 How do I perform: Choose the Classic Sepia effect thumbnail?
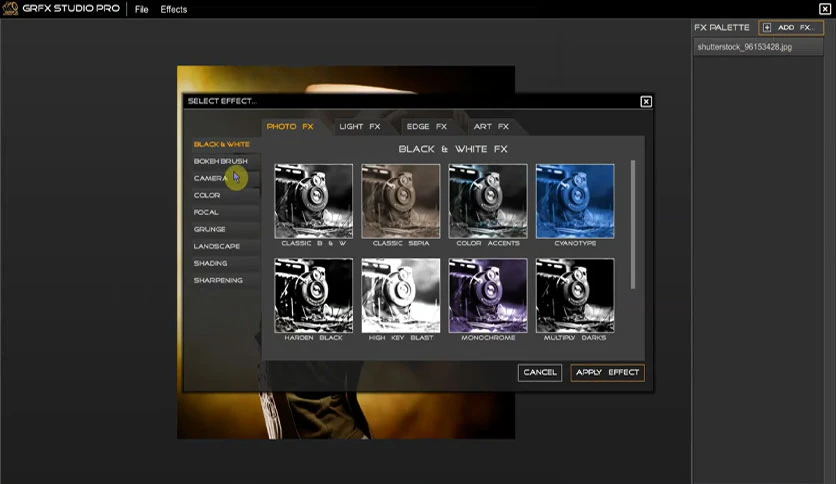[401, 201]
